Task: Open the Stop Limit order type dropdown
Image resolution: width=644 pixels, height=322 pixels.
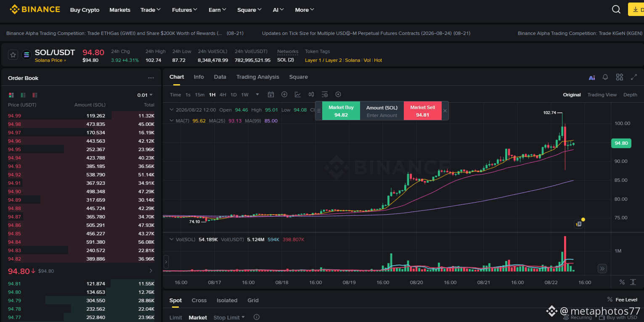Action: tap(229, 317)
